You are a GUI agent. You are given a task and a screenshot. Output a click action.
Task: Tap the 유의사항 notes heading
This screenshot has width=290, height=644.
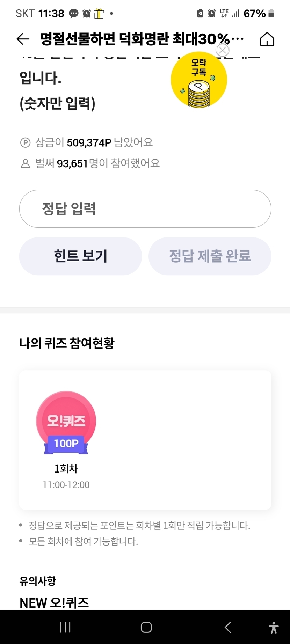point(38,581)
